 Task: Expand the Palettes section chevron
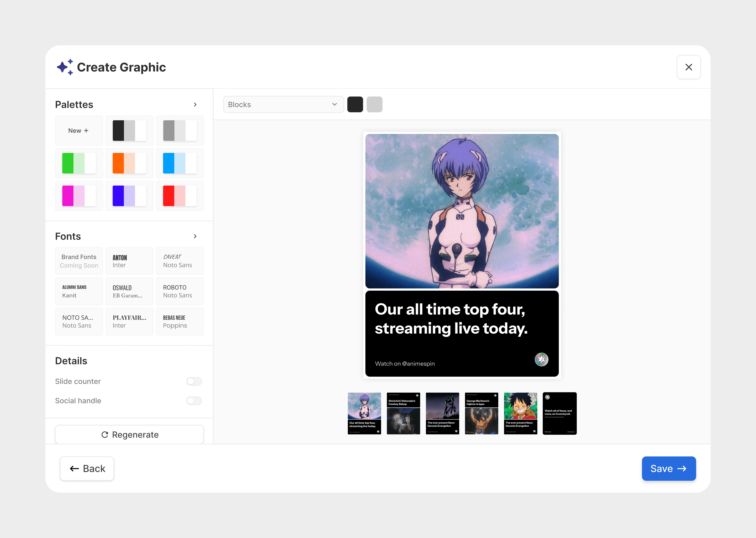click(x=195, y=105)
